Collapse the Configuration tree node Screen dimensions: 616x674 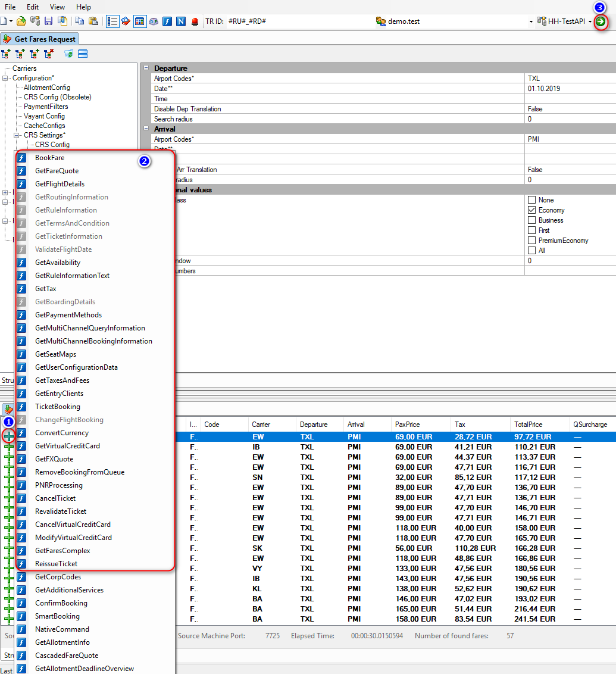6,78
